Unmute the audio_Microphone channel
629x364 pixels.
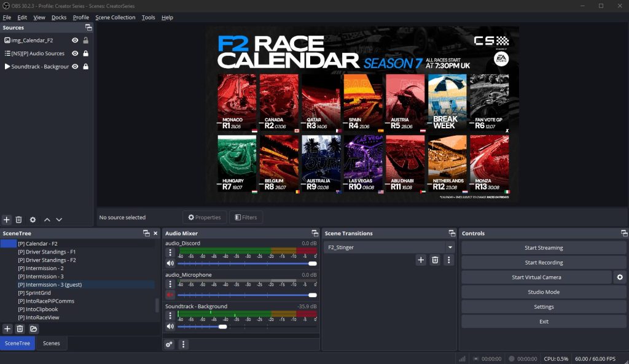(170, 295)
